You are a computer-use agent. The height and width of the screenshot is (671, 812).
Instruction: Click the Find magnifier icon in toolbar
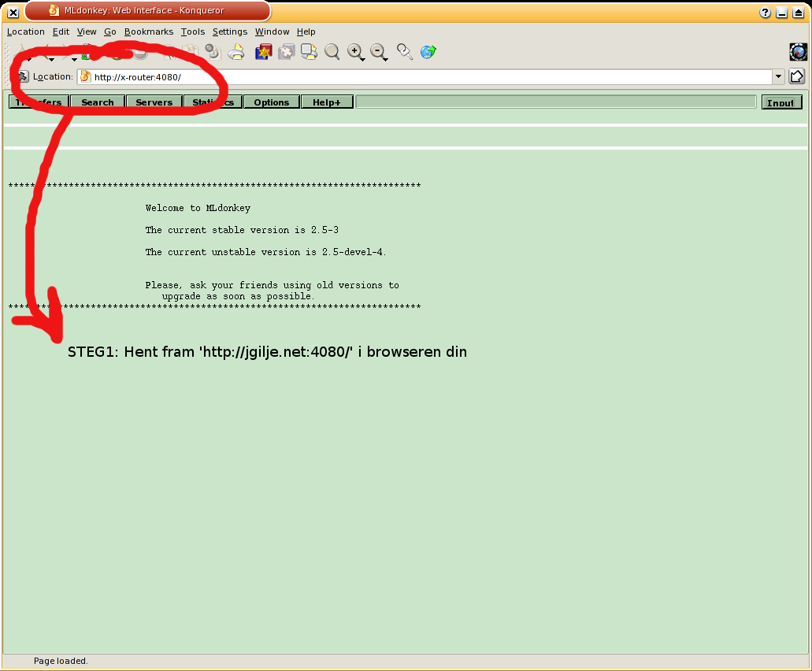click(332, 53)
